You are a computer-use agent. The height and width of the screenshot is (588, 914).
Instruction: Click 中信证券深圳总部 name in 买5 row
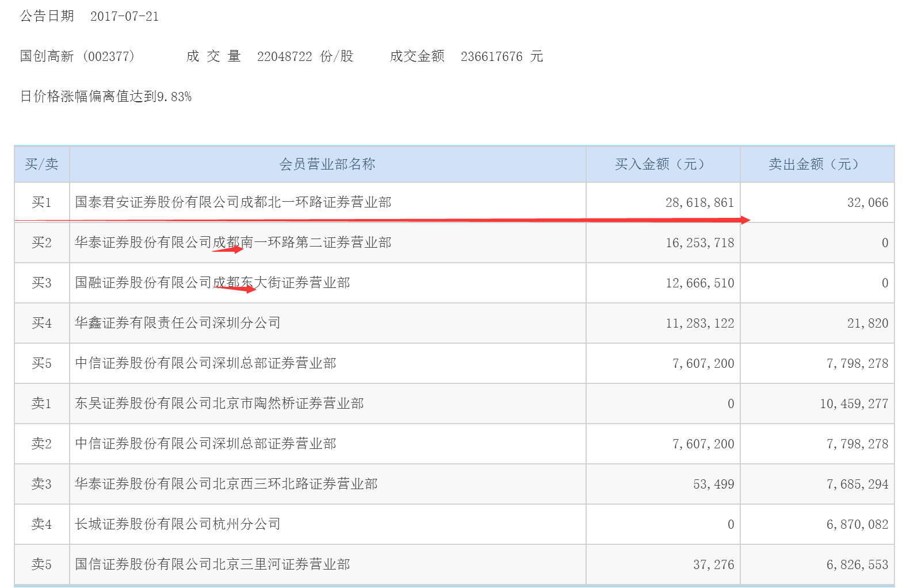coord(205,363)
